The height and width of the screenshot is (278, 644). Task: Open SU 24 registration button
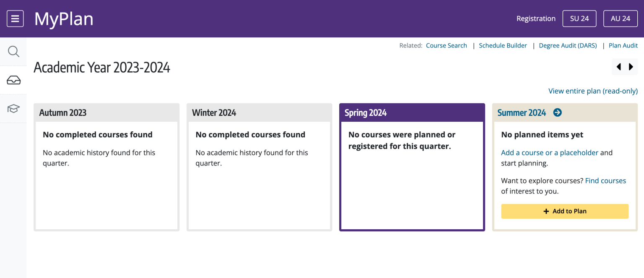(579, 18)
